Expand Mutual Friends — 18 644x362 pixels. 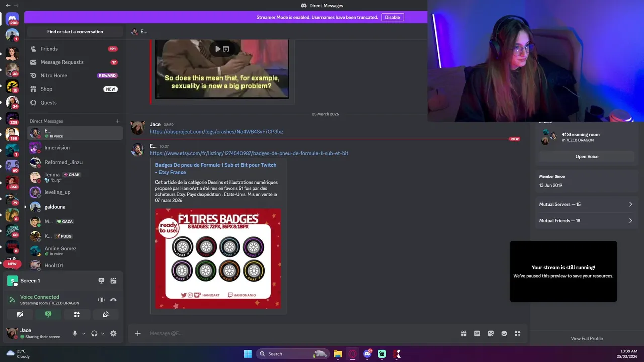pyautogui.click(x=587, y=221)
